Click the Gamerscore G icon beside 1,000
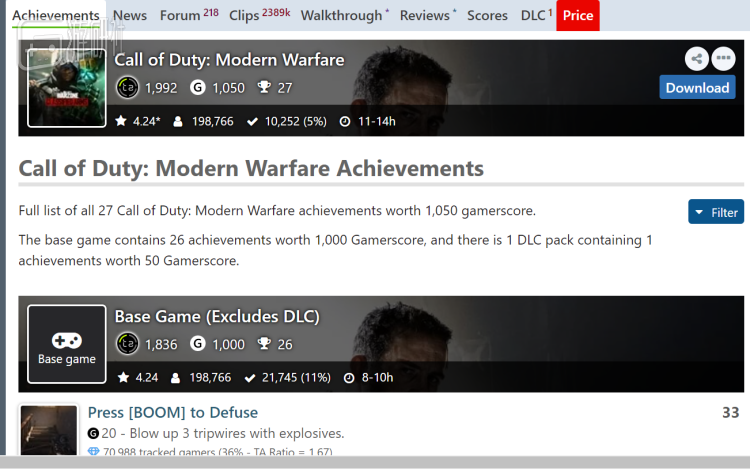This screenshot has height=469, width=750. [x=198, y=344]
